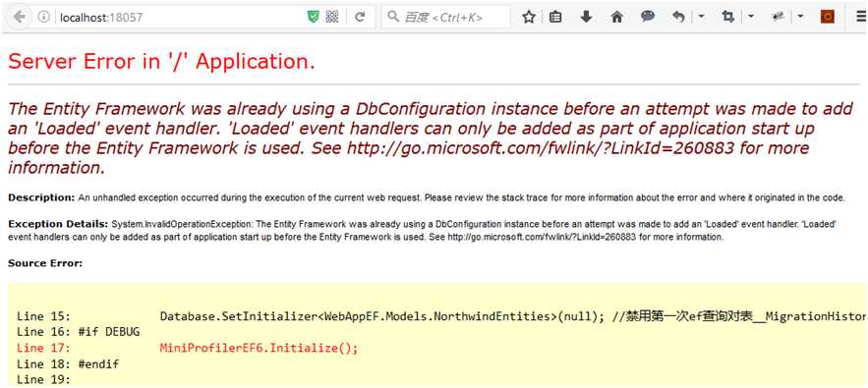Expand dropdown left of orange icon
Viewport: 868px width, 388px height.
[x=801, y=17]
